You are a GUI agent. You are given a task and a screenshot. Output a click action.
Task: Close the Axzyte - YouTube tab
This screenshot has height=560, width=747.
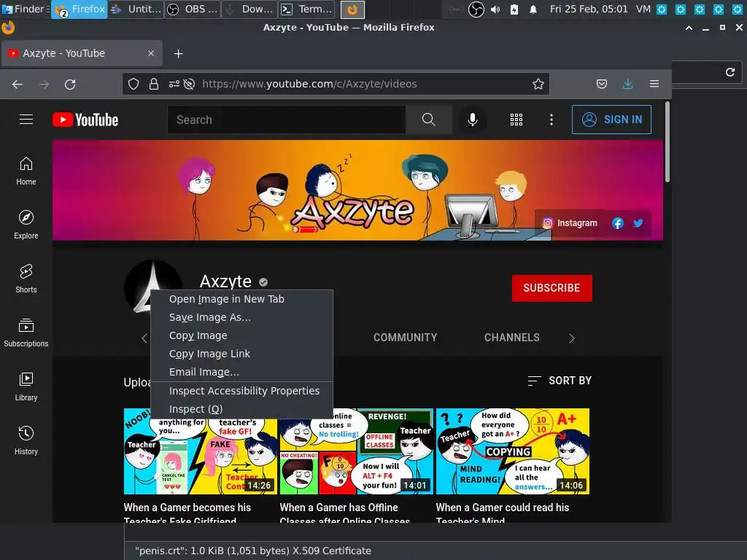(x=151, y=53)
